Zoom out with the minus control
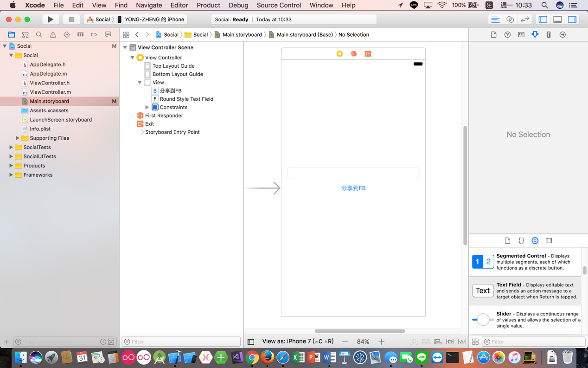 (x=345, y=341)
